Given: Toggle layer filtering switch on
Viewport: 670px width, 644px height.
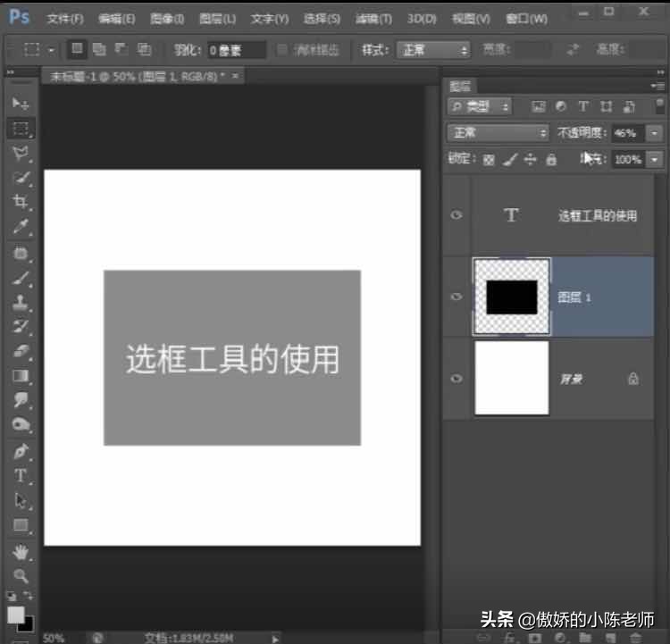Looking at the screenshot, I should point(659,105).
